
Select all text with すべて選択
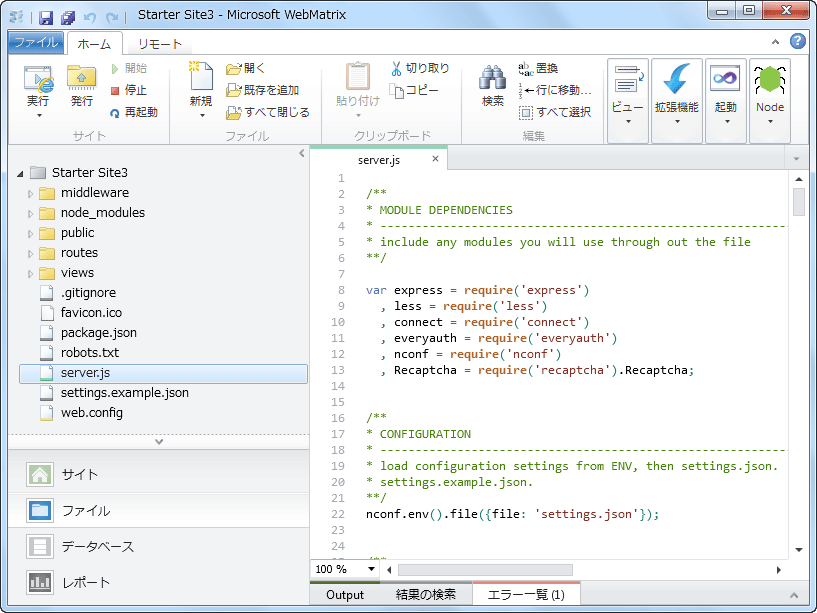point(555,112)
